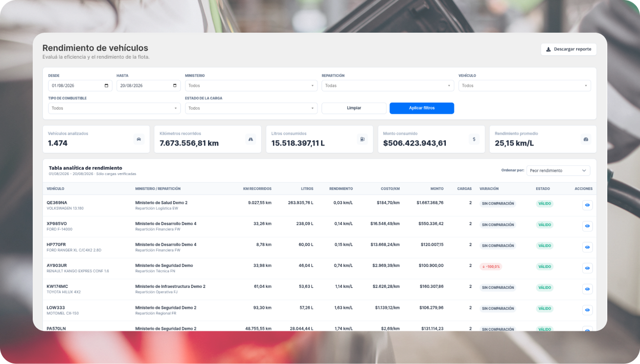Image resolution: width=640 pixels, height=364 pixels.
Task: Click the Aplicar filtros button
Action: click(x=422, y=108)
